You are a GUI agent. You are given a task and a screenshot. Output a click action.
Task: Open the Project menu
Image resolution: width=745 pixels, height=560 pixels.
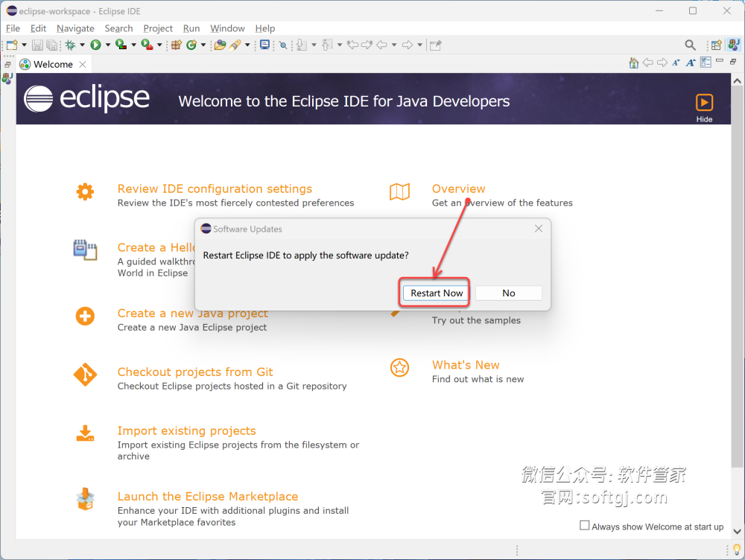coord(158,28)
